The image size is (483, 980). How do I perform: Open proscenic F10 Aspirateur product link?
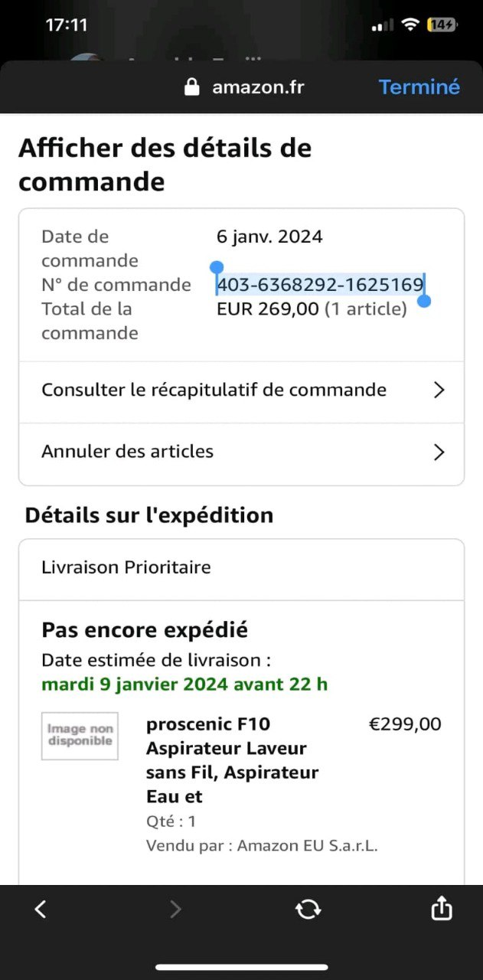[x=227, y=759]
